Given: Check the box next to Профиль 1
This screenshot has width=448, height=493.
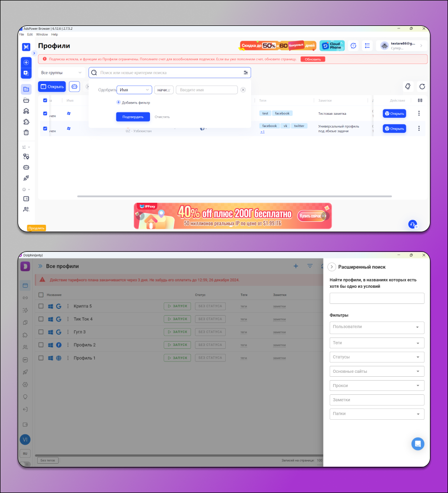Looking at the screenshot, I should pyautogui.click(x=41, y=358).
